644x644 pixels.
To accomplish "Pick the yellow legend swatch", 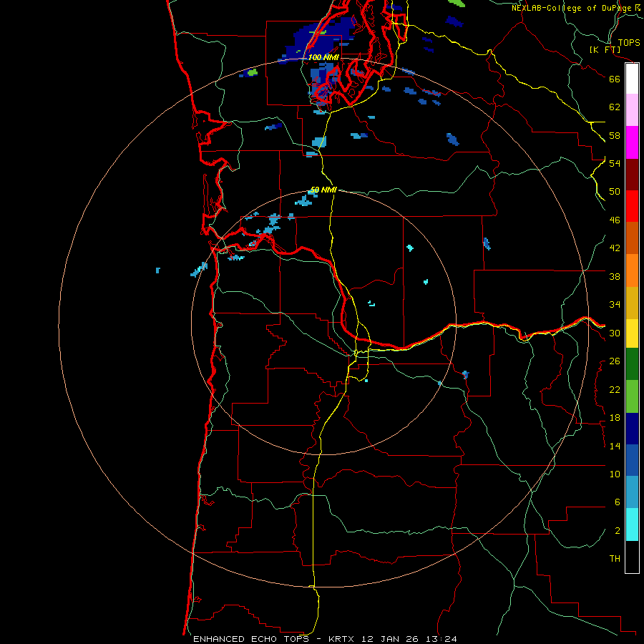I will [632, 333].
